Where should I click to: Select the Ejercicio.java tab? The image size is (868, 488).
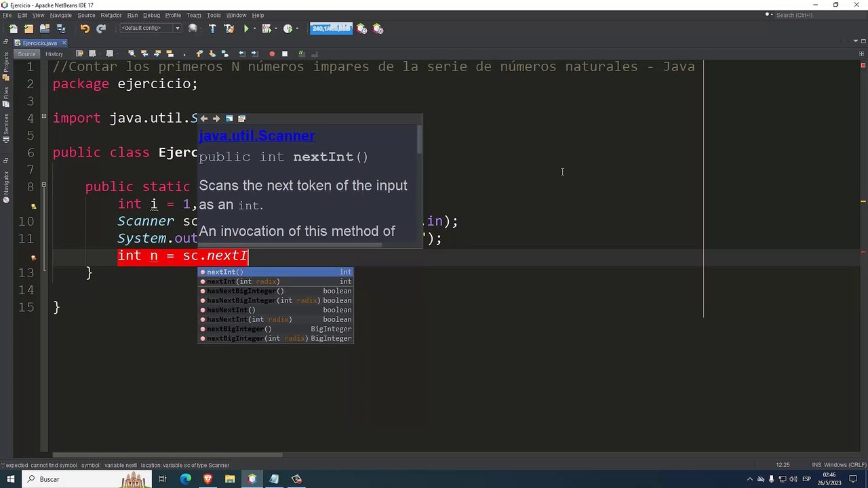coord(39,43)
